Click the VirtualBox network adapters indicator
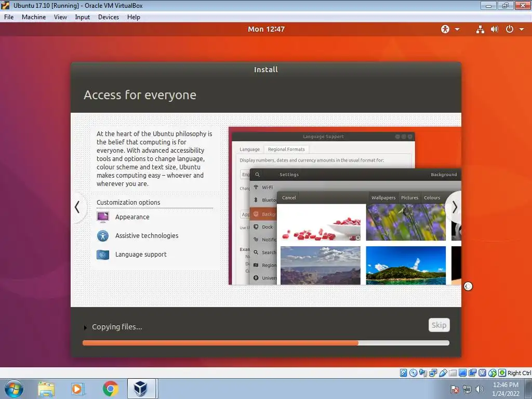This screenshot has width=532, height=399. [433, 373]
